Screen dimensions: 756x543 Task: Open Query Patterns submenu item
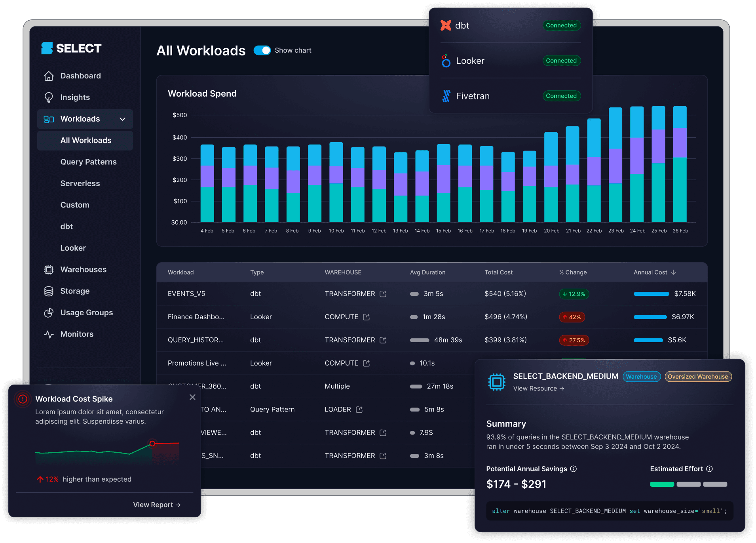pos(88,162)
